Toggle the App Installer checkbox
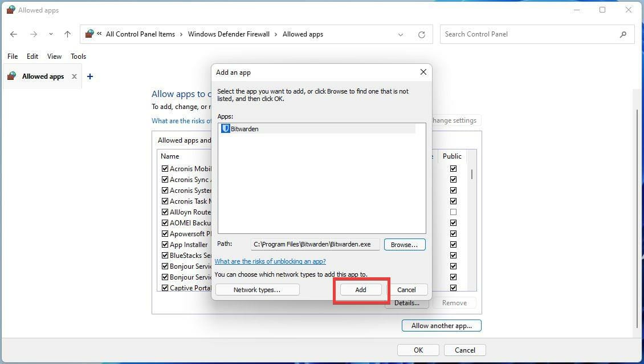Screen dimensions: 644x364 tap(165, 244)
